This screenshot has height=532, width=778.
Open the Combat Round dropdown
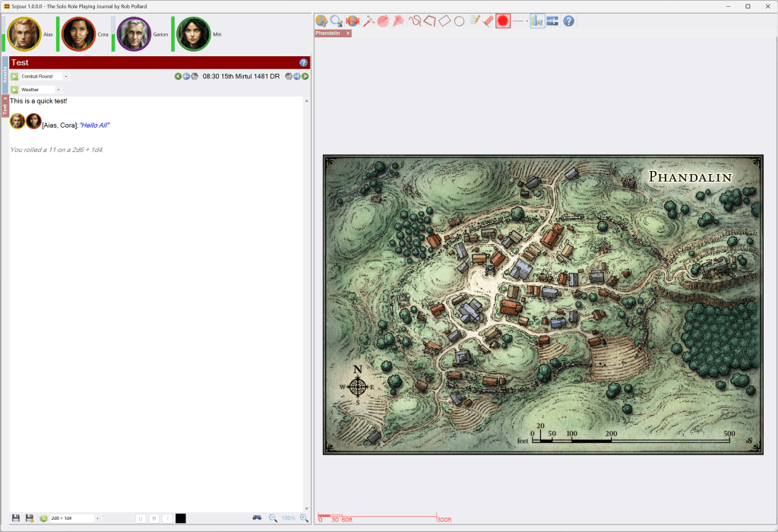66,77
